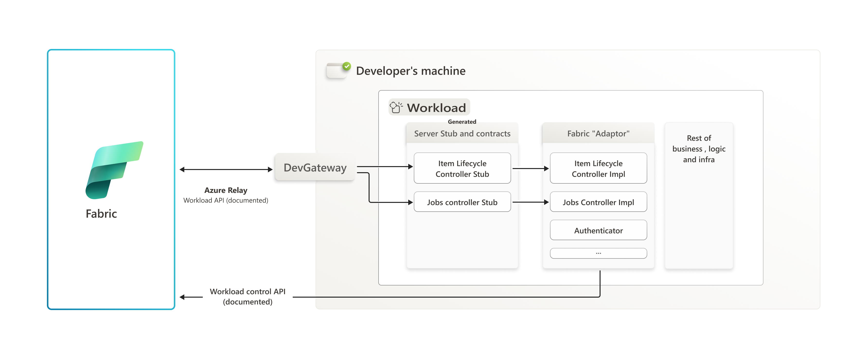Click the window icon beside Developer's machine label

[337, 71]
